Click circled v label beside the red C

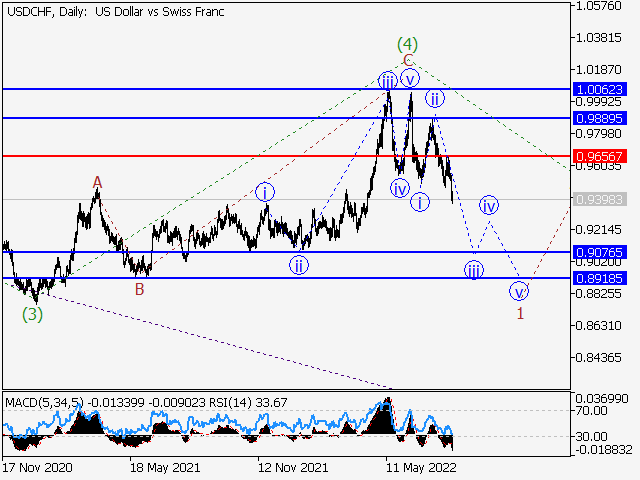point(410,78)
